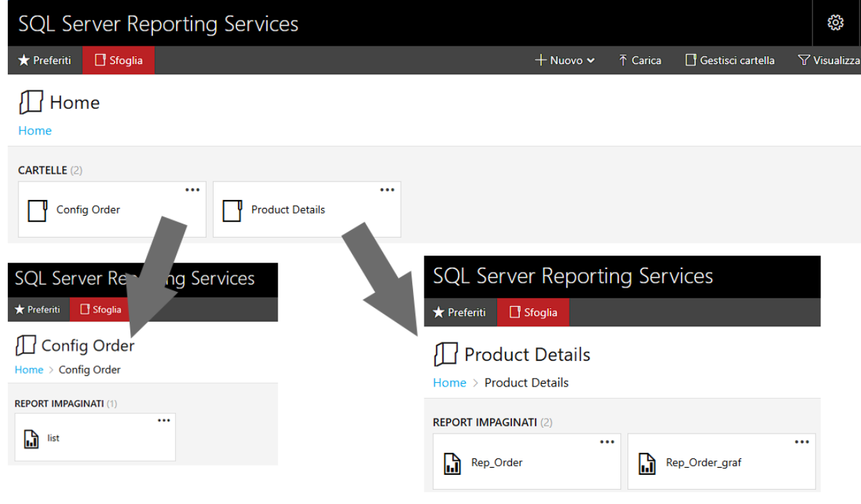Click folder icon of Product Details tile
The width and height of the screenshot is (861, 504).
coord(232,211)
